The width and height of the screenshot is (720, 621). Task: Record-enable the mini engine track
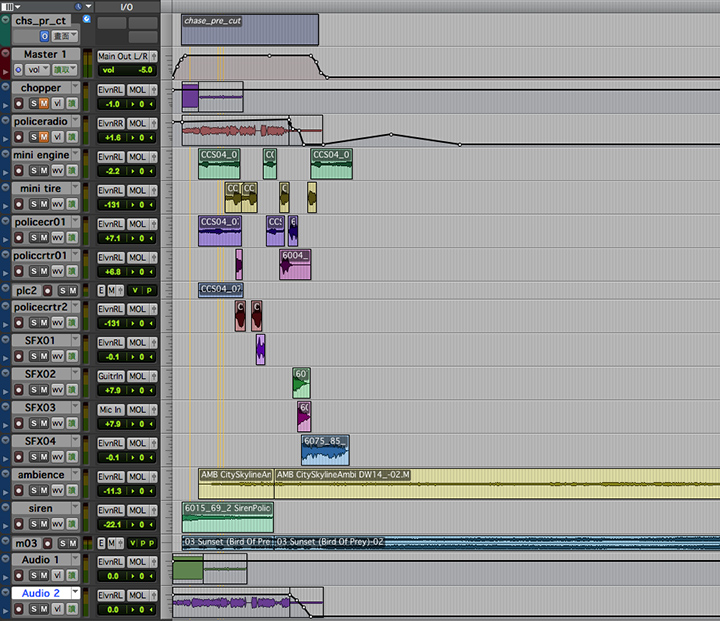point(19,171)
